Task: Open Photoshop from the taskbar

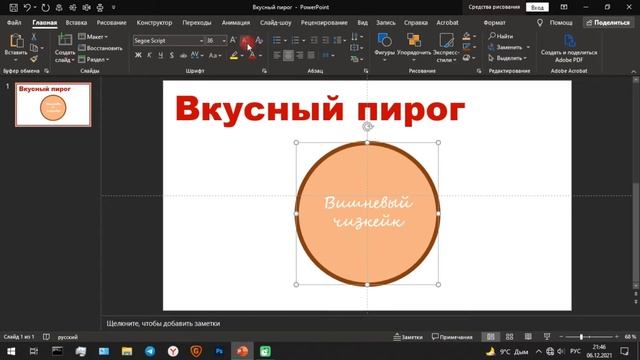Action: (219, 351)
